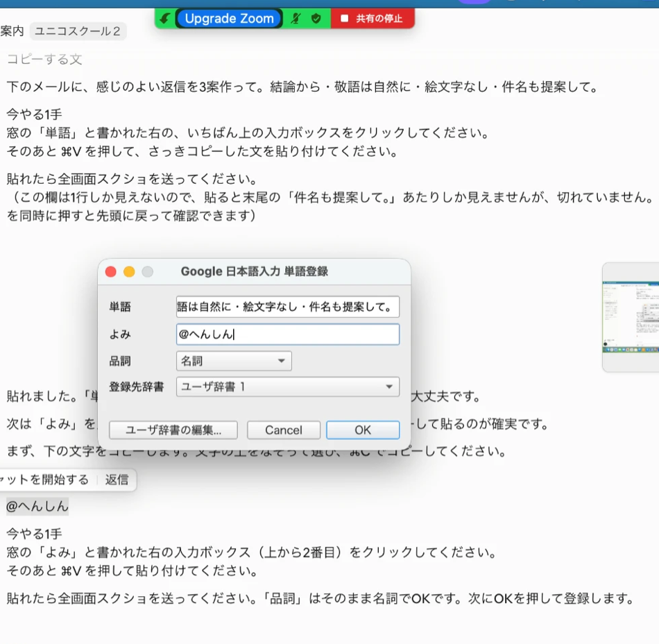Click the line starting 下のメールに、感じのよい返信

click(x=302, y=87)
